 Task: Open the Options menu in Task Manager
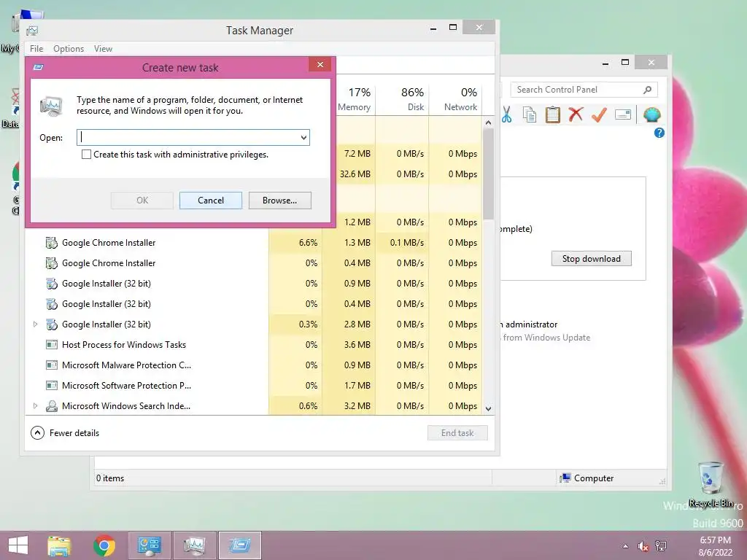point(69,49)
